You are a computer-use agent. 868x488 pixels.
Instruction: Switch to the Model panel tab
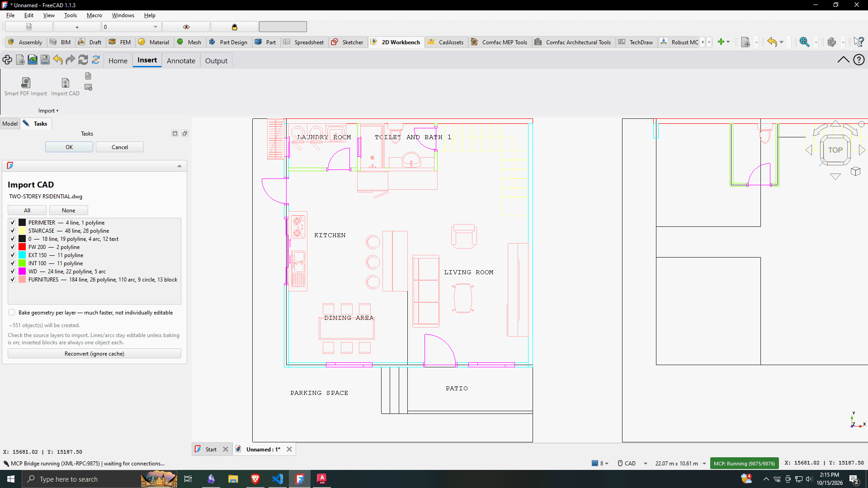pos(10,124)
